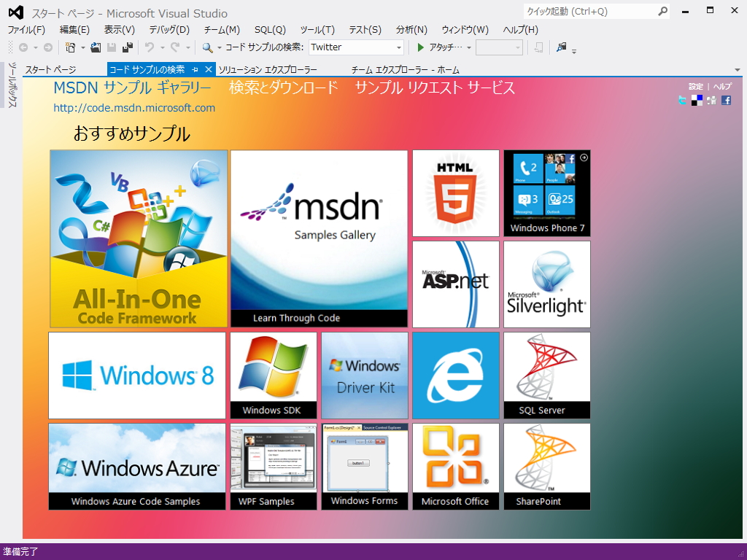Open the Facebook icon below ヘルプ
Viewport: 747px width, 560px height.
pyautogui.click(x=726, y=100)
